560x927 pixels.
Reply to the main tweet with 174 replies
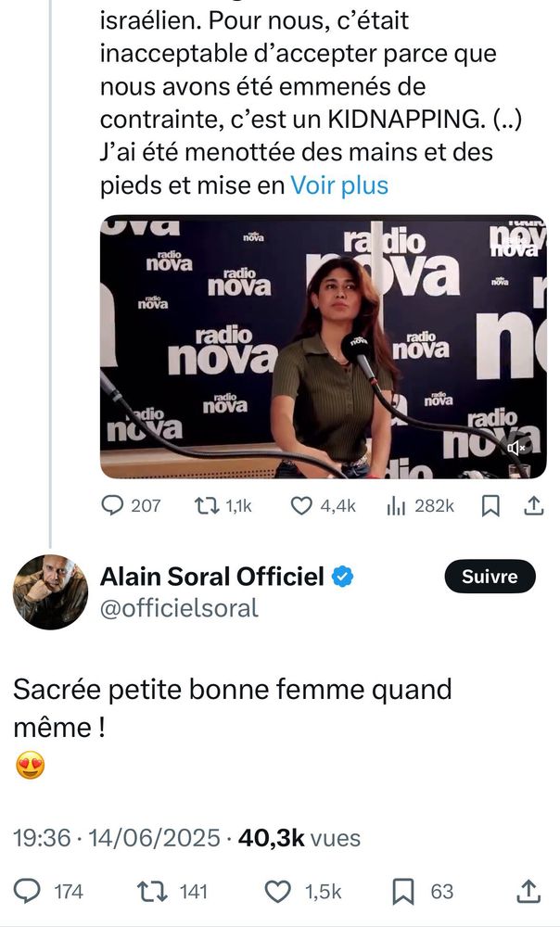[x=48, y=892]
